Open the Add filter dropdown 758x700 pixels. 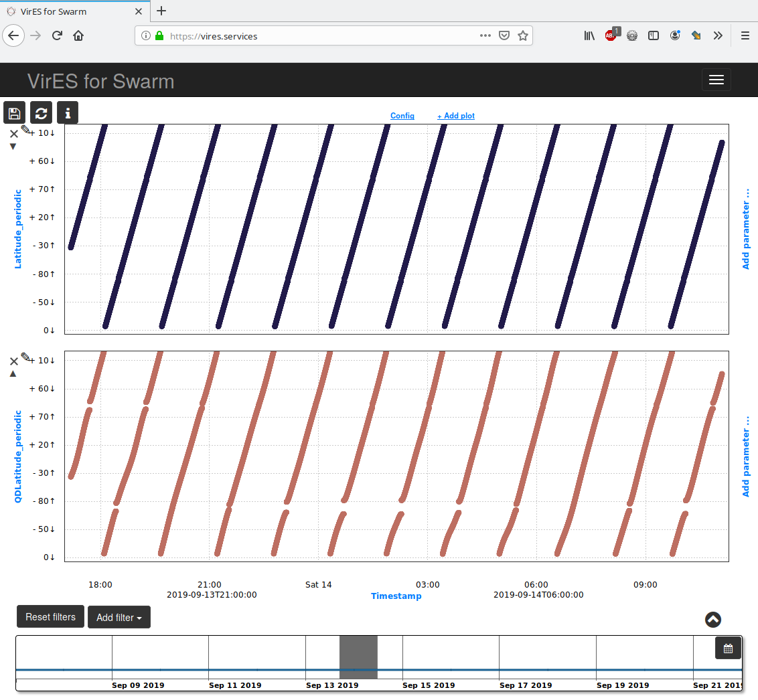(119, 617)
